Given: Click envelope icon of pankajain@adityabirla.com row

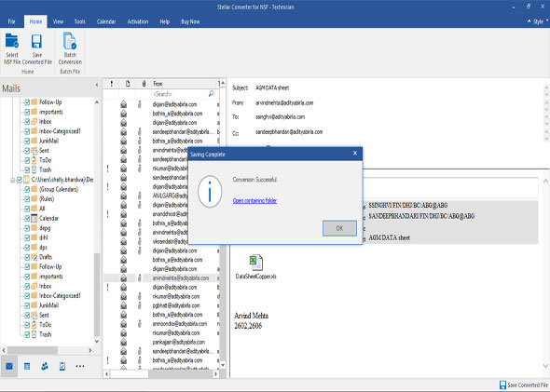Looking at the screenshot, I should (x=123, y=342).
